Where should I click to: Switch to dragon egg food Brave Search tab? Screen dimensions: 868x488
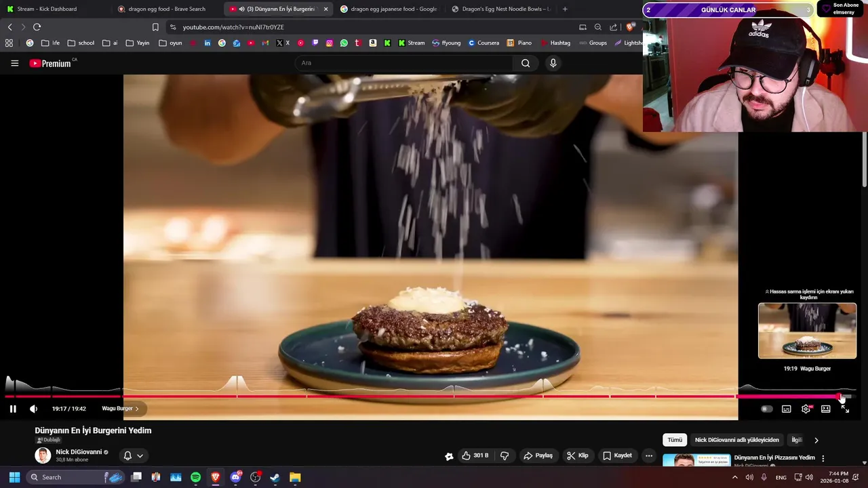click(166, 9)
